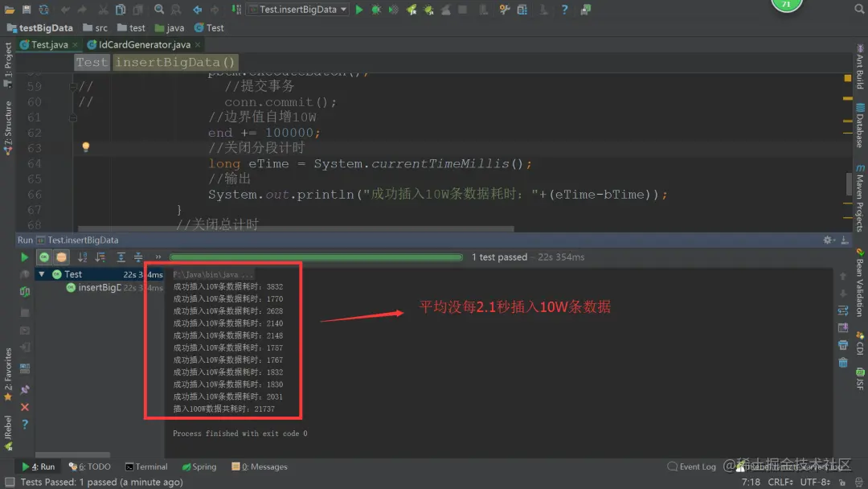Collapse all test nodes

tap(138, 257)
